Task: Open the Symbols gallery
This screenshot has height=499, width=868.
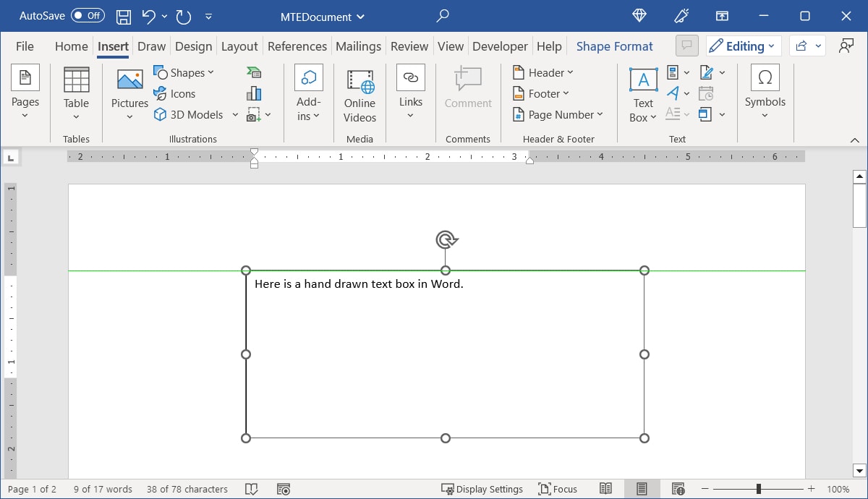Action: [765, 90]
